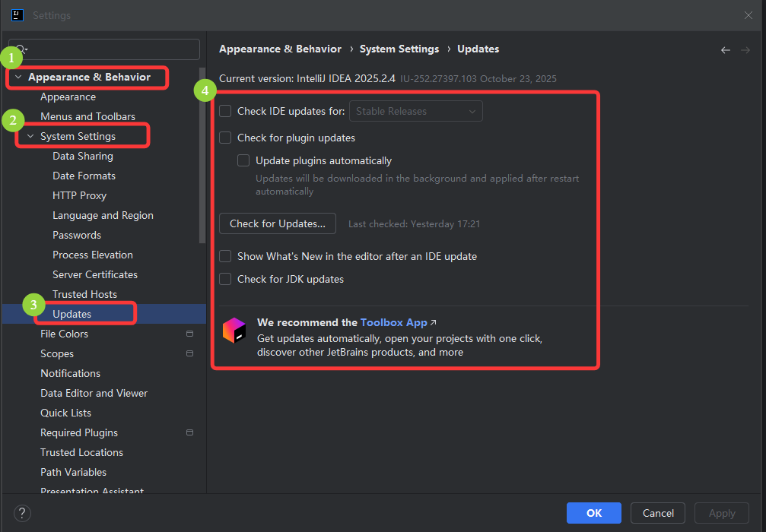Click Updates in the breadcrumb

pos(478,49)
